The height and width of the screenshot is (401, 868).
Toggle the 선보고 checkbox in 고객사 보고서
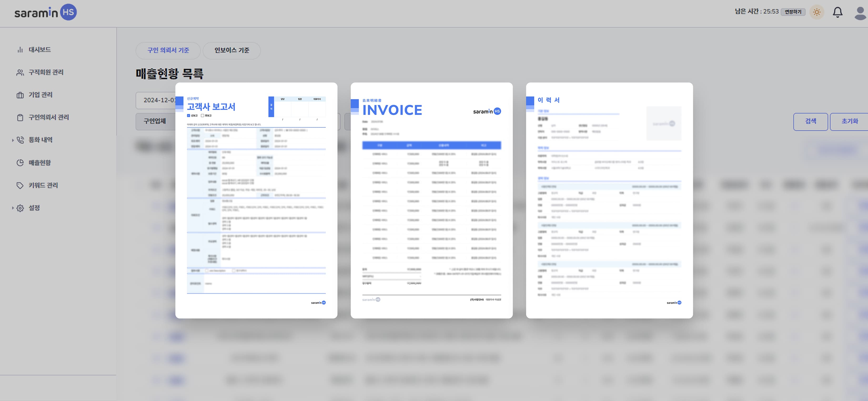coord(189,116)
